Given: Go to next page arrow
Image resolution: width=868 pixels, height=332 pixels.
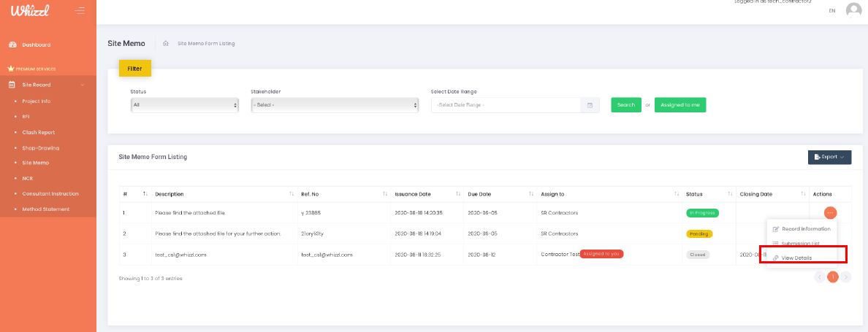Looking at the screenshot, I should click(x=845, y=277).
